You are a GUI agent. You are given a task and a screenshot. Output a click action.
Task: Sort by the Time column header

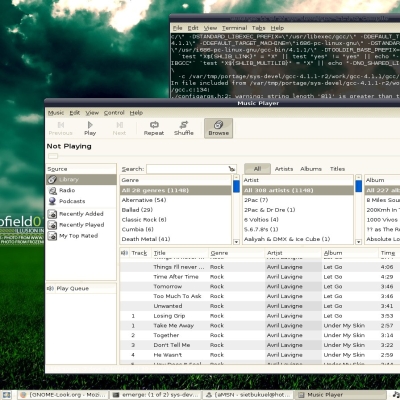(x=389, y=253)
